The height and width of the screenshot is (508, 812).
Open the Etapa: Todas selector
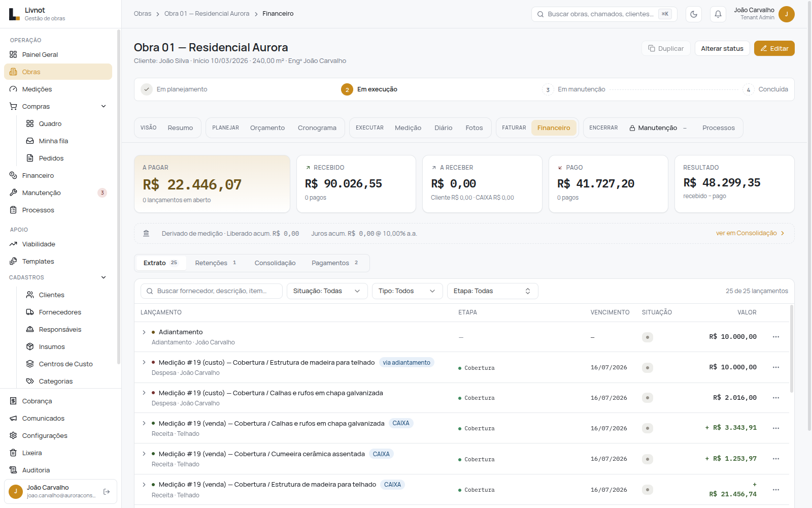492,291
